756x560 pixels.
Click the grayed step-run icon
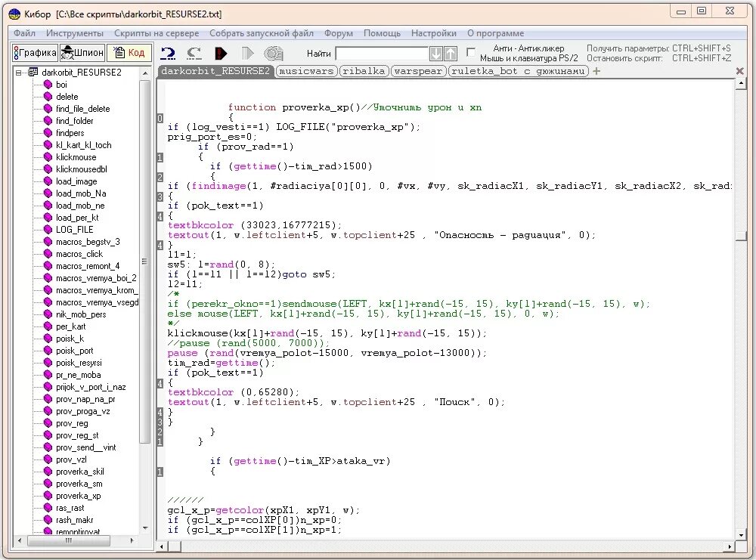click(247, 53)
